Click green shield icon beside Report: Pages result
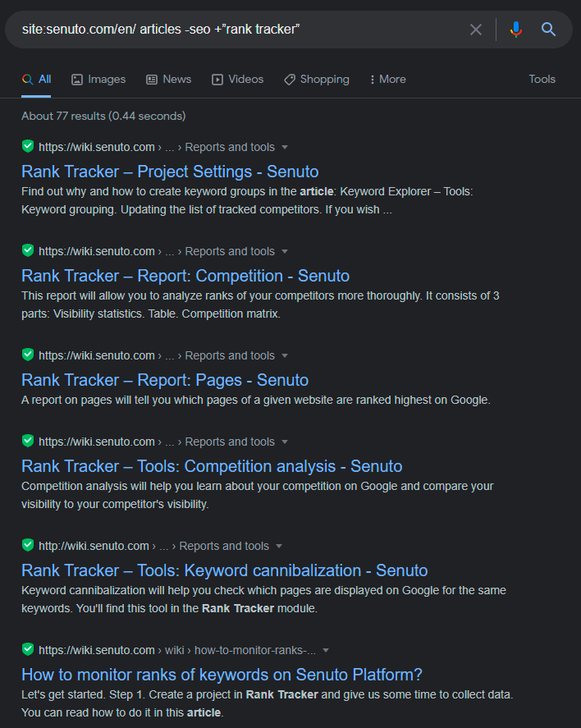 pos(28,355)
